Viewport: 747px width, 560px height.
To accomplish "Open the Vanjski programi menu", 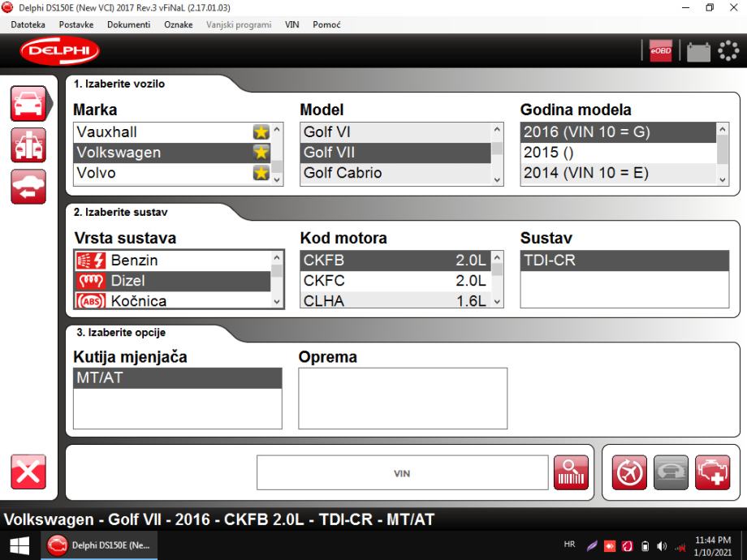I will tap(239, 25).
